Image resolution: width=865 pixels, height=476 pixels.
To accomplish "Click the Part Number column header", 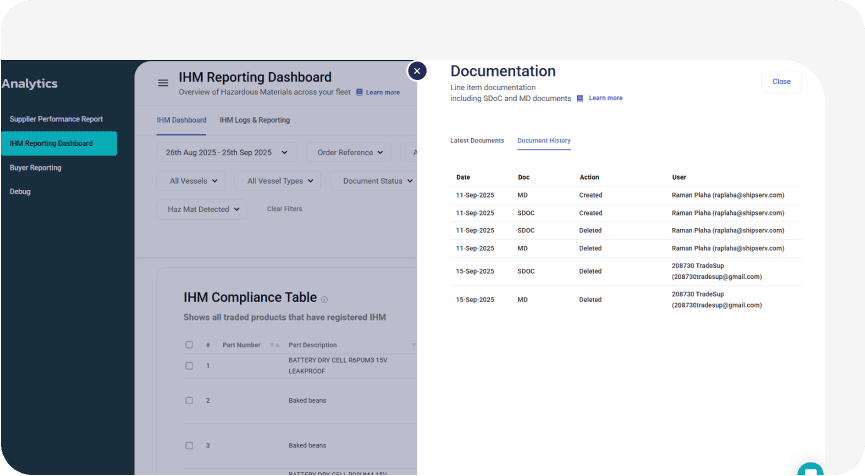I will (x=241, y=345).
